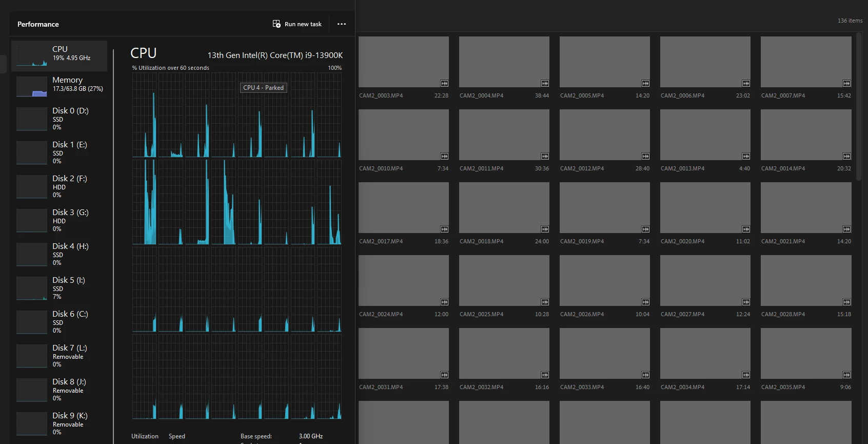The width and height of the screenshot is (868, 444).
Task: Click the film icon on CAM2_0018.MP4
Action: click(x=545, y=229)
